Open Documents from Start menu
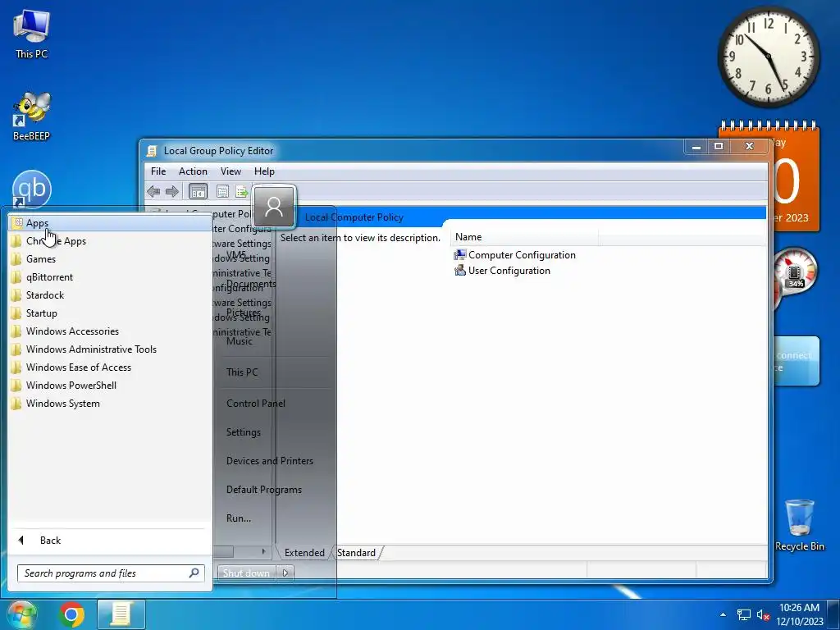 (251, 283)
